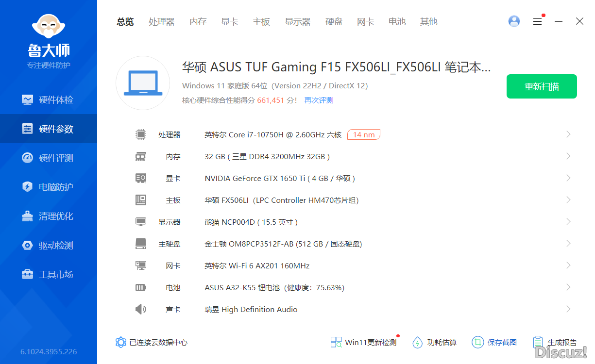Screen dimensions: 595x364
Task: Expand the 显示器 row chevron
Action: (568, 222)
